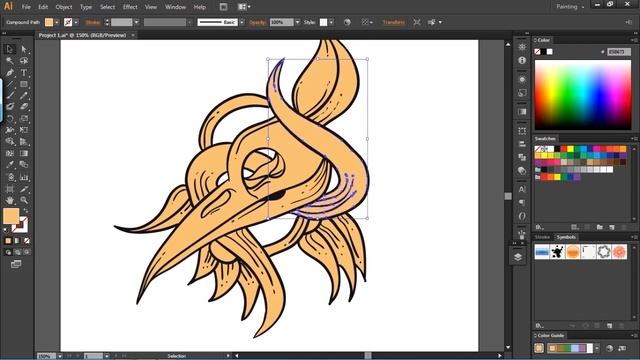Image resolution: width=640 pixels, height=360 pixels.
Task: Select the Width tool
Action: coord(10,130)
